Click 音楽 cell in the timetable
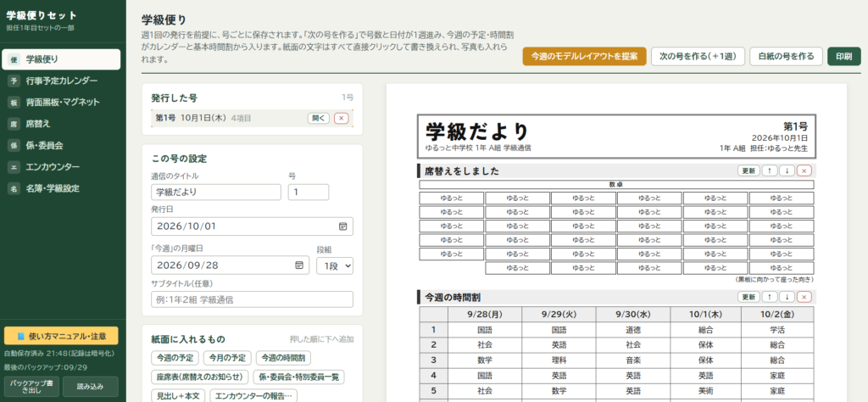This screenshot has height=402, width=868. click(633, 360)
